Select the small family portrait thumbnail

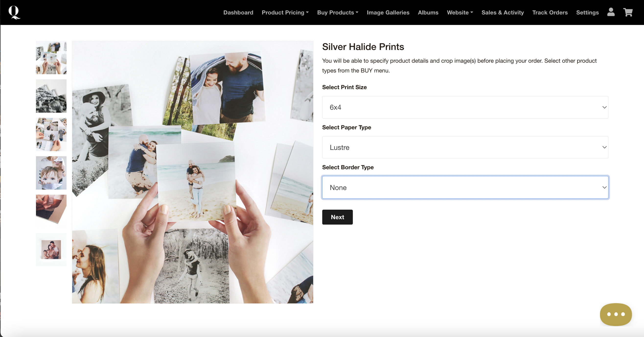pos(51,250)
